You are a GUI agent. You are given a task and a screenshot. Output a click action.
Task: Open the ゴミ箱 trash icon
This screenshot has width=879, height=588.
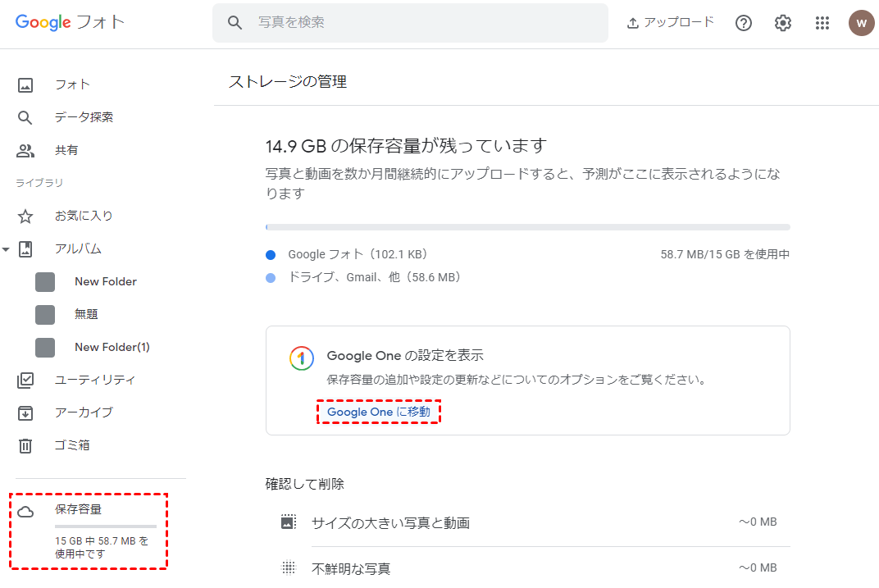coord(25,445)
